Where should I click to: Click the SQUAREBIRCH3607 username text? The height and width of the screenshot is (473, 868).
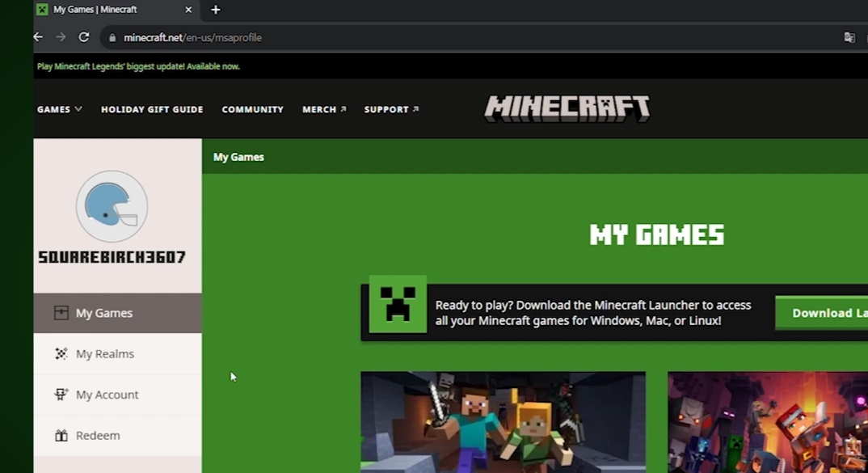112,257
